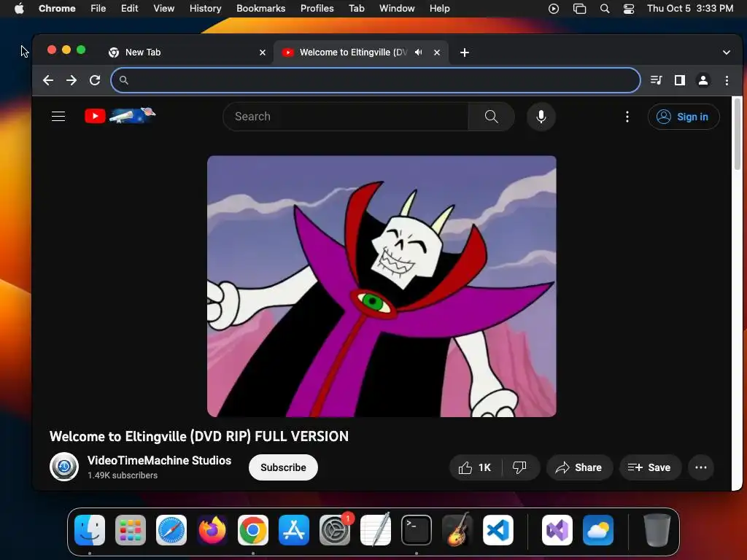Launch GarageBand from the Dock

click(x=457, y=530)
